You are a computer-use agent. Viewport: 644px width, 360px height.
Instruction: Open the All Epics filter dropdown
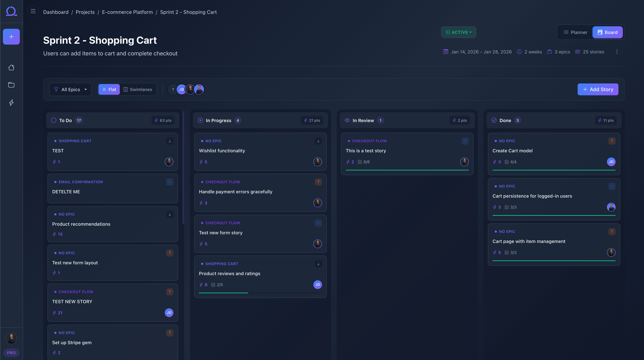(x=70, y=89)
